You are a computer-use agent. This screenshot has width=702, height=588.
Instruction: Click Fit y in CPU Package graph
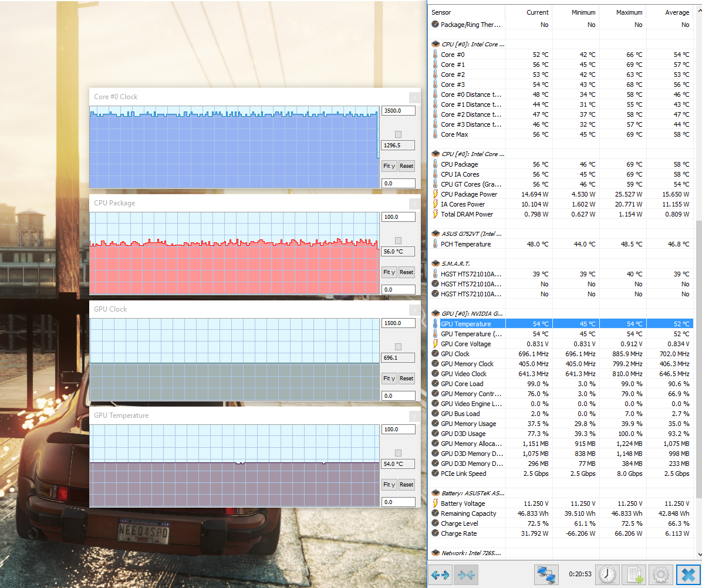click(389, 272)
